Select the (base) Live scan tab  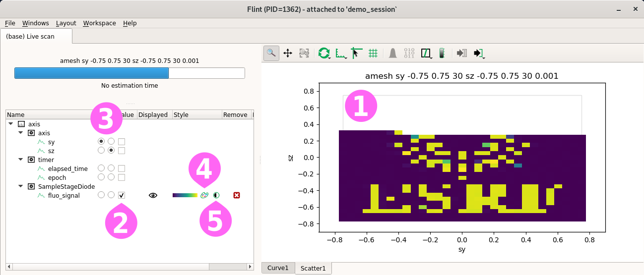pos(36,36)
